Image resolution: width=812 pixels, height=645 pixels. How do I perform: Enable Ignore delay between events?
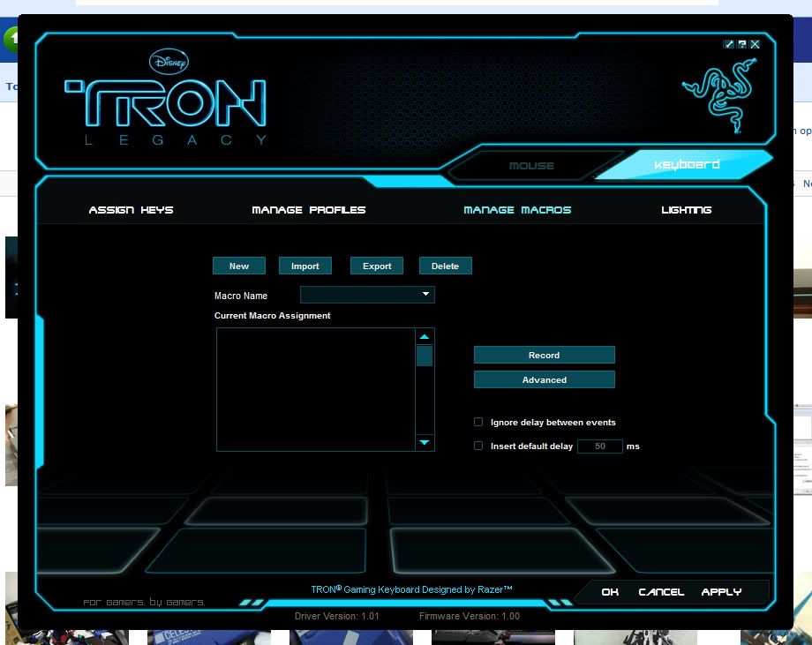[478, 423]
